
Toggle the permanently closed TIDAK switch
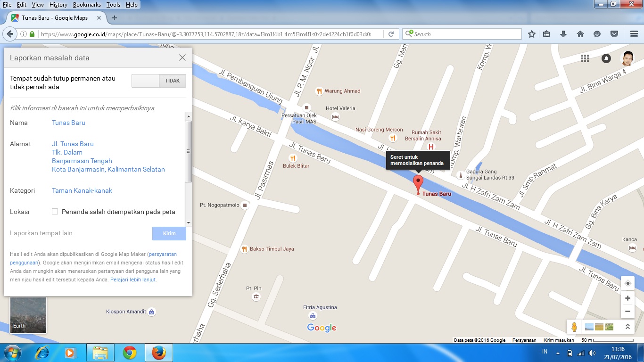coord(159,81)
